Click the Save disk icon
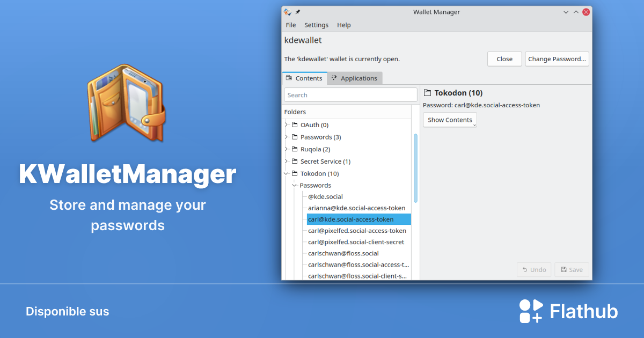 pos(564,269)
